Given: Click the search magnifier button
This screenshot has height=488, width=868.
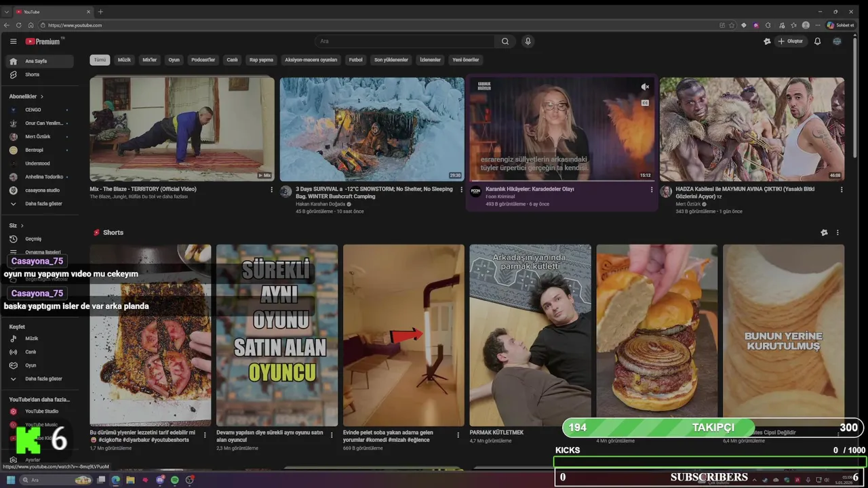Looking at the screenshot, I should [x=505, y=41].
